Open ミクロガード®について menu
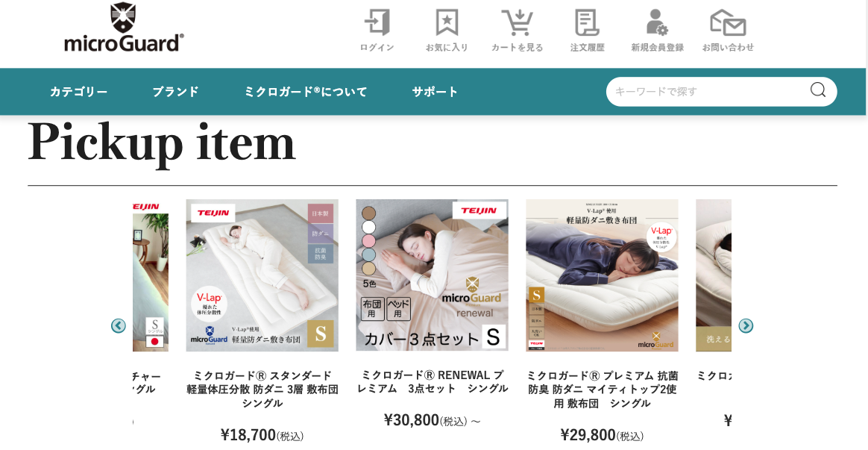Viewport: 868px width, 450px height. coord(306,92)
